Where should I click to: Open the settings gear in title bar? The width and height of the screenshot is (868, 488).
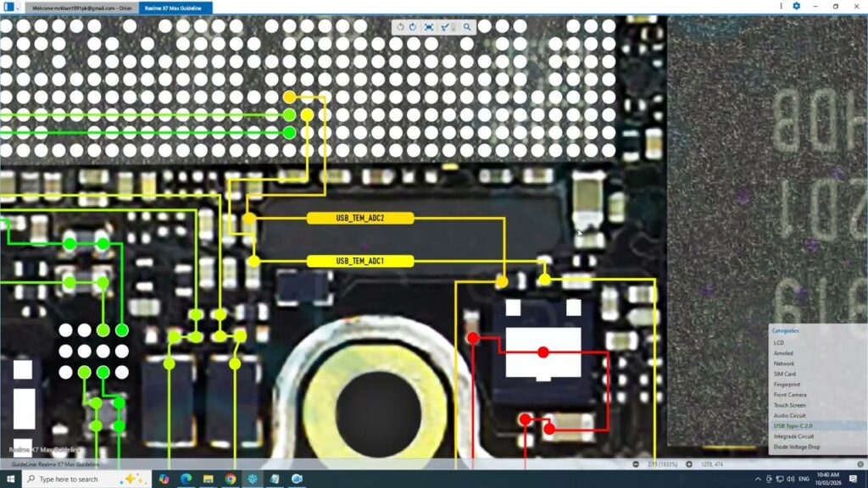[x=796, y=6]
